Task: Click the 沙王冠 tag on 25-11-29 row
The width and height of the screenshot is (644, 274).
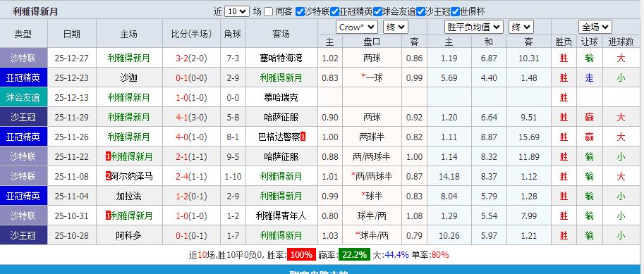Action: tap(23, 118)
